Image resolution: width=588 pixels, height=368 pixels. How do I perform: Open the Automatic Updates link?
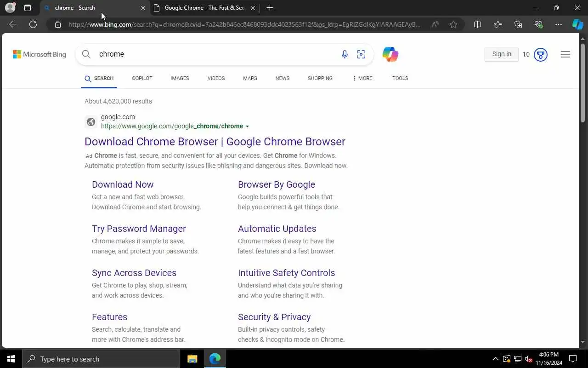coord(277,229)
